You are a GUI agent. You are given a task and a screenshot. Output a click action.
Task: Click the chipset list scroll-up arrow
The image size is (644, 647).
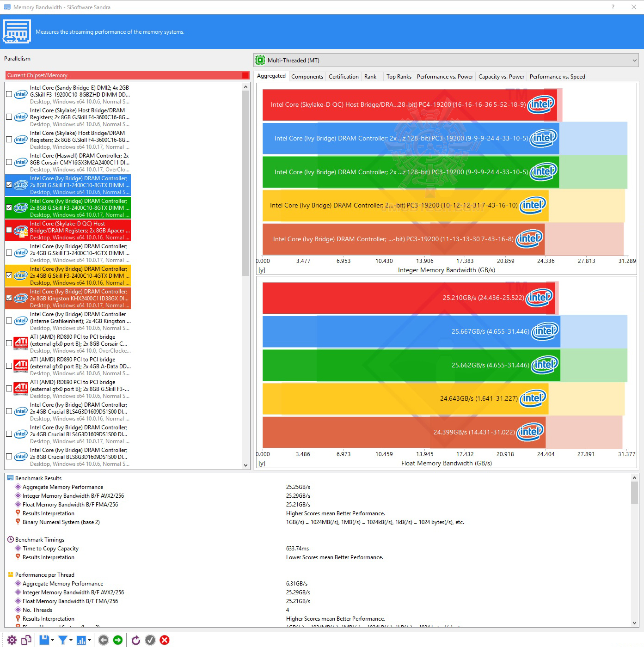click(x=246, y=87)
